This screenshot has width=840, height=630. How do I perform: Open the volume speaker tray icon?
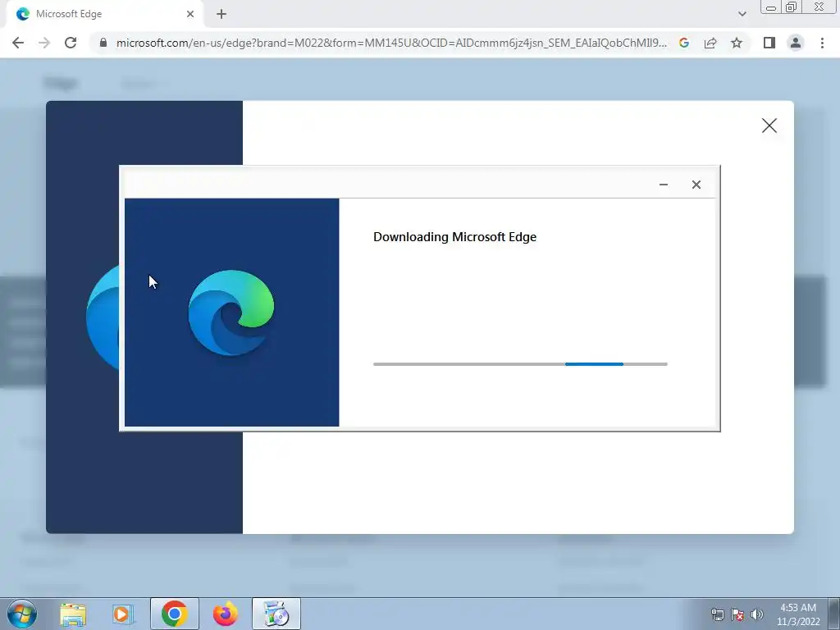point(757,614)
